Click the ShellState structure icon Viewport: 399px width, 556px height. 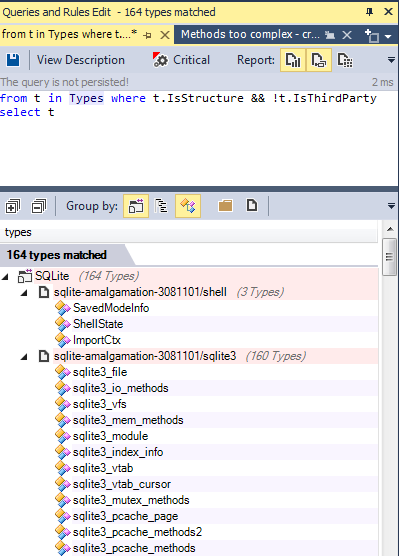click(x=63, y=324)
